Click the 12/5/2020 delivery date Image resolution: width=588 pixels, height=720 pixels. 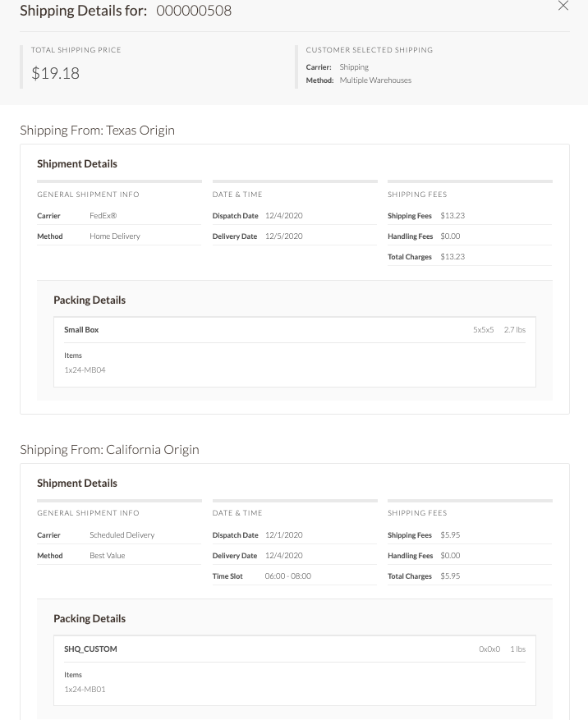(283, 236)
